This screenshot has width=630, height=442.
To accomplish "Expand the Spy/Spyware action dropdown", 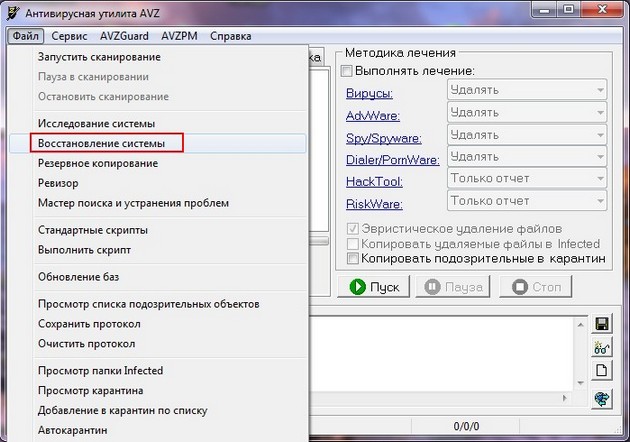I will pyautogui.click(x=526, y=135).
